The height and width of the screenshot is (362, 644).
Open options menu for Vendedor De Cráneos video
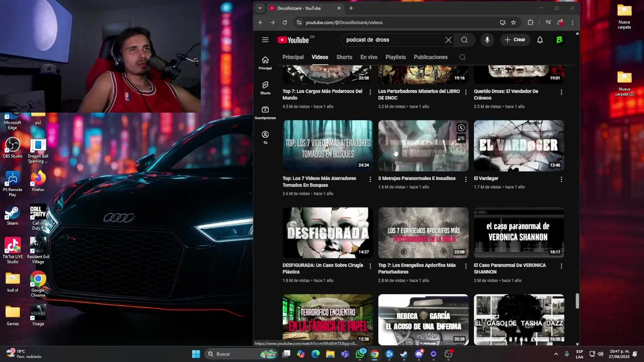561,92
